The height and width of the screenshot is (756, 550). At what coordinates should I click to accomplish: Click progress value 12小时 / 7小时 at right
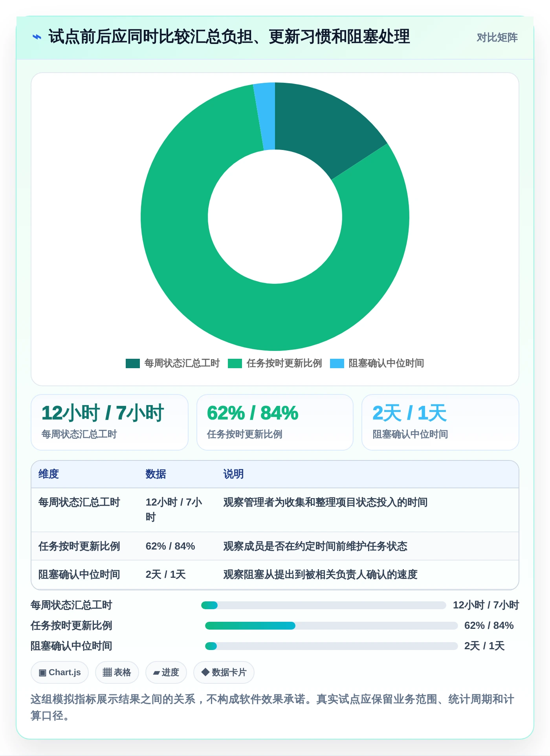[x=486, y=605]
